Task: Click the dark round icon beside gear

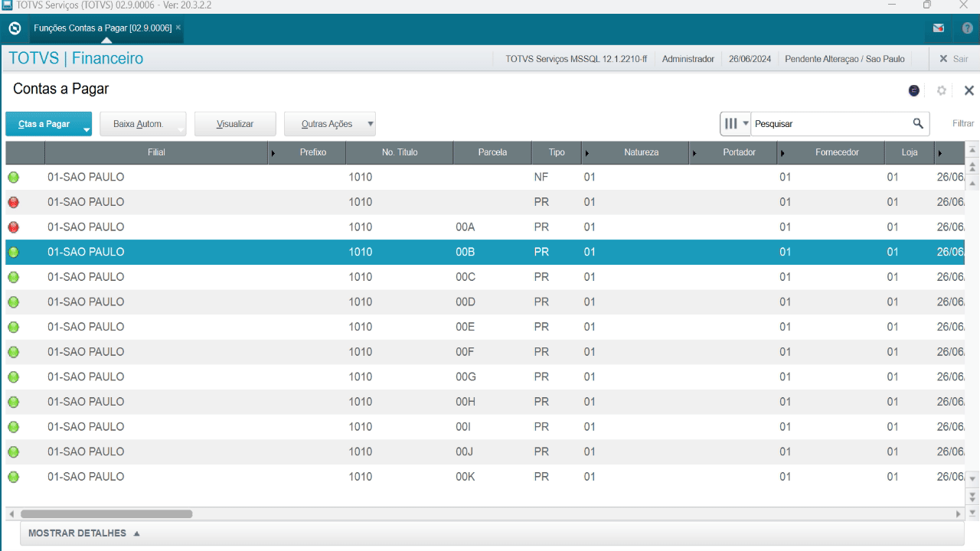Action: (914, 90)
